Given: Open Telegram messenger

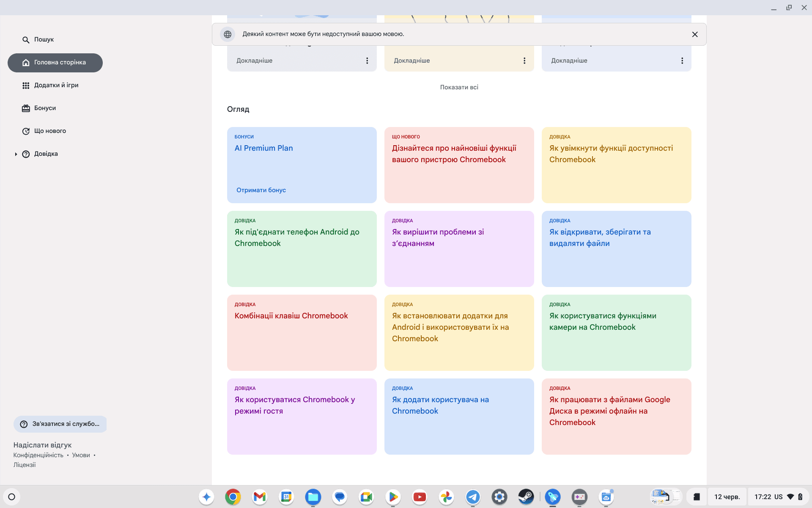Looking at the screenshot, I should (472, 496).
